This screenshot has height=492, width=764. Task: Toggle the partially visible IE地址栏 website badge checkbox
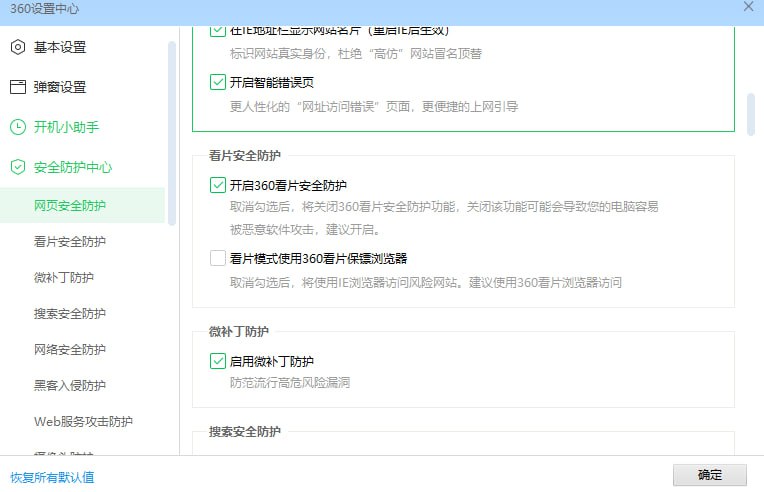[217, 31]
